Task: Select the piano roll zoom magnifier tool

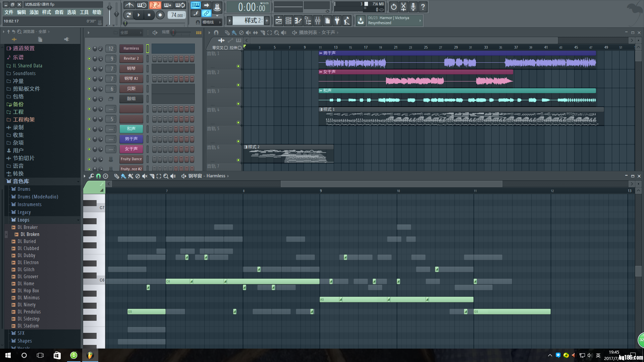Action: click(x=166, y=176)
